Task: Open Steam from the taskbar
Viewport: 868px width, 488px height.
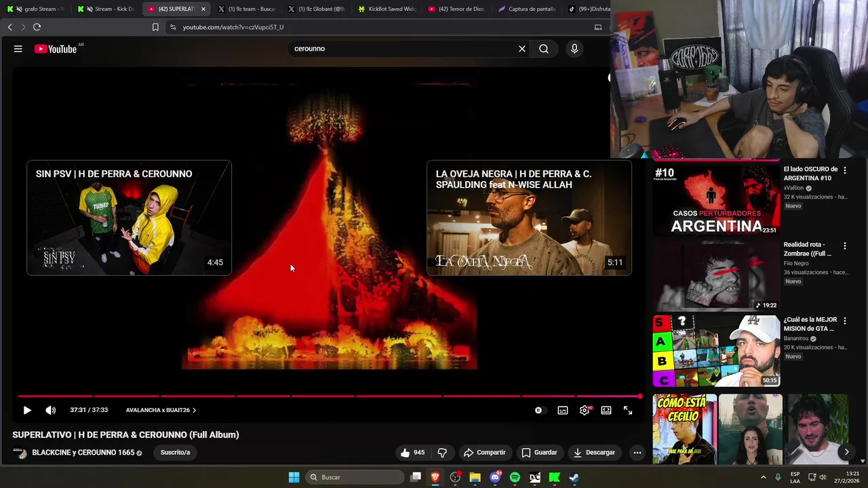Action: coord(574,477)
